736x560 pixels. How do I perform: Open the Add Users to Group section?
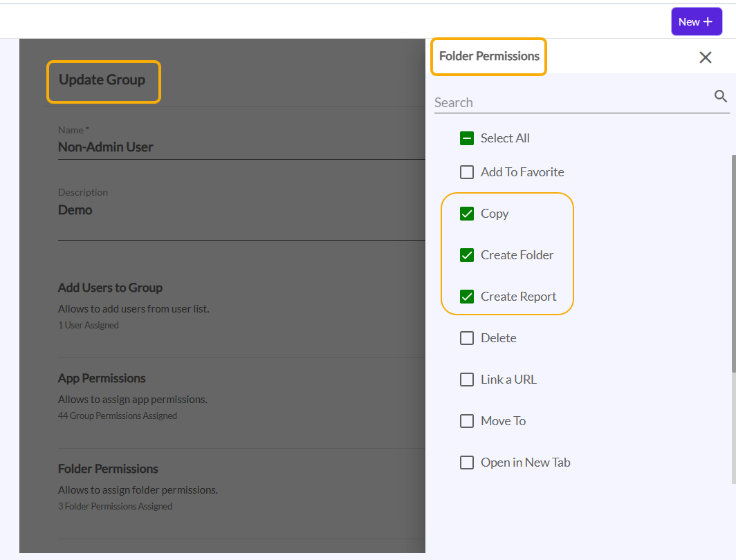pos(111,288)
